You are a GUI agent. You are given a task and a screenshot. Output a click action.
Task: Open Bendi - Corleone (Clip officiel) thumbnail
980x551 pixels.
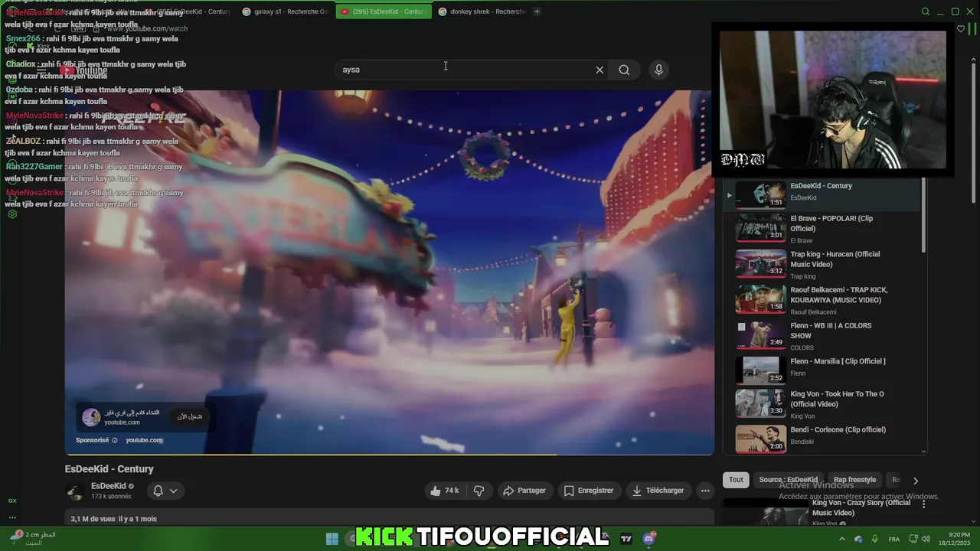(760, 439)
